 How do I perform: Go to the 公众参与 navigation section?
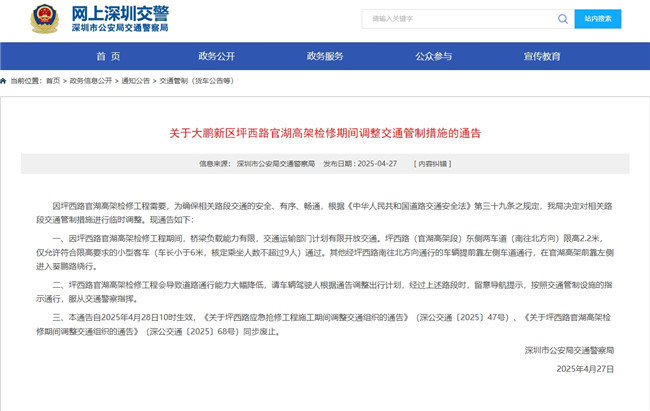point(433,56)
